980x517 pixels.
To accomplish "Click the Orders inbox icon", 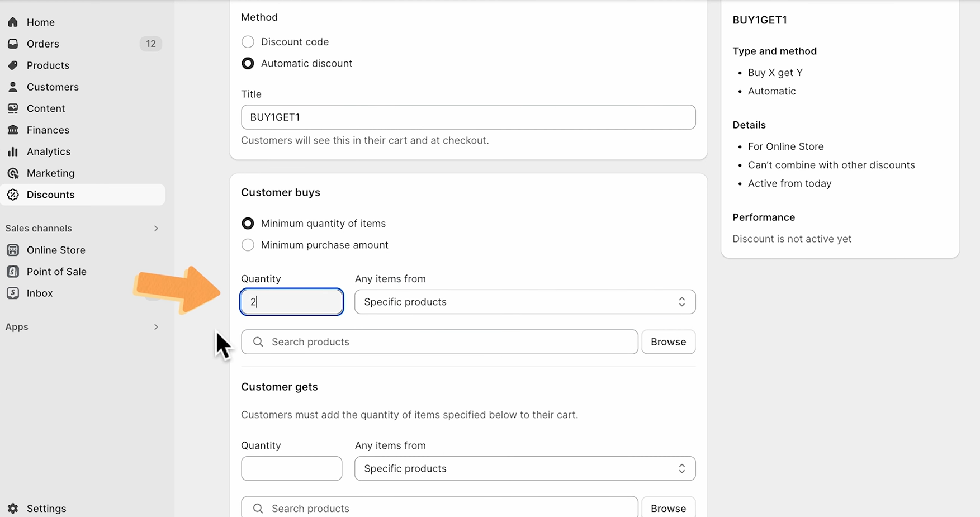I will click(13, 44).
